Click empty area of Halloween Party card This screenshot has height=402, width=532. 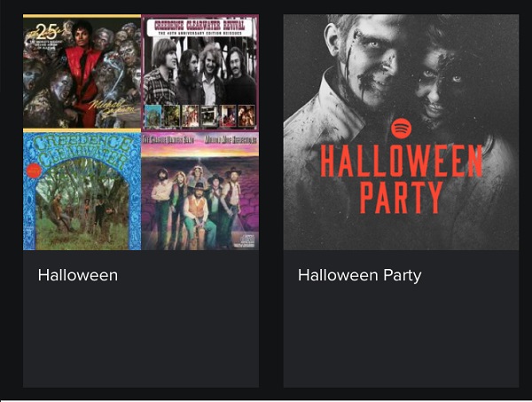401,337
